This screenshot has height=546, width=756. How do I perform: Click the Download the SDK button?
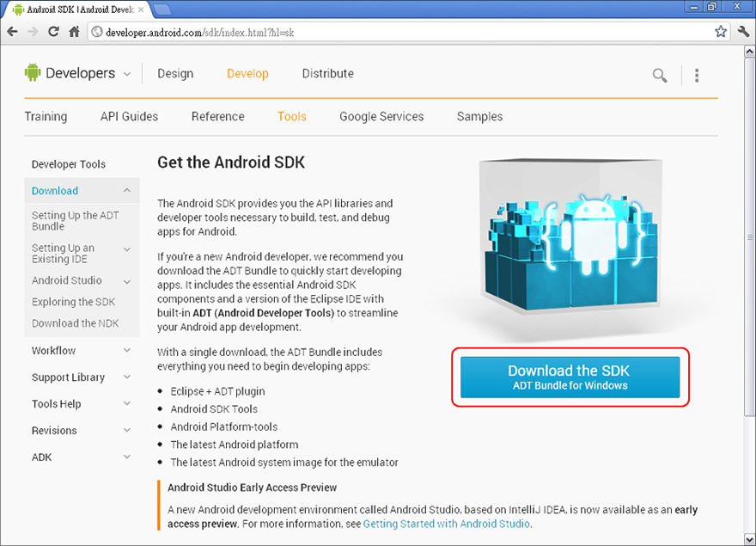pos(569,377)
